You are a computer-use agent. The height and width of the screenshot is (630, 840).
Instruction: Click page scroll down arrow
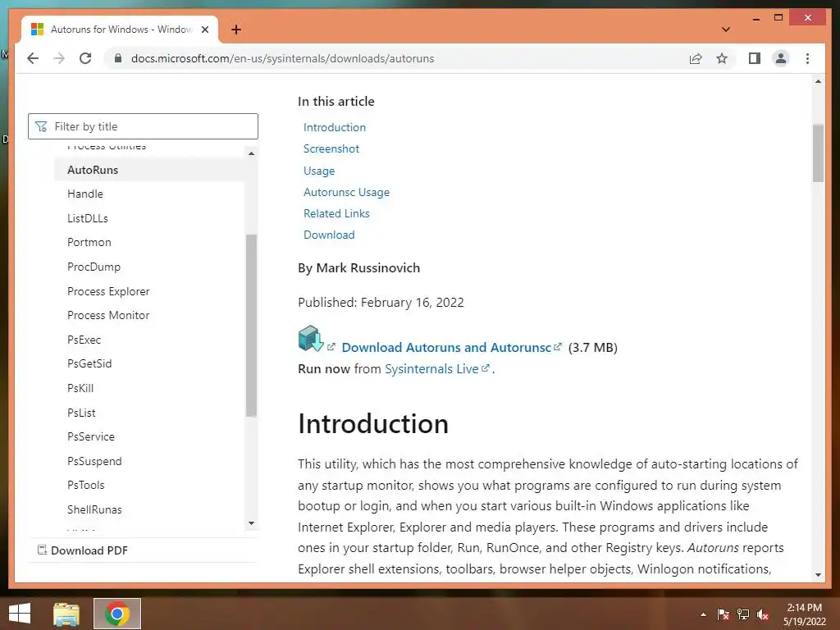click(x=818, y=575)
